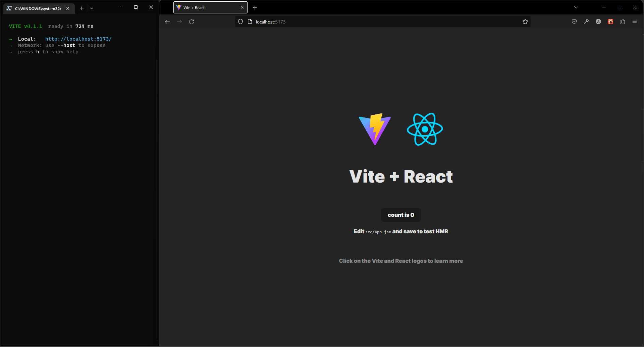Open the wrench developer tools icon
The image size is (644, 347).
[586, 22]
